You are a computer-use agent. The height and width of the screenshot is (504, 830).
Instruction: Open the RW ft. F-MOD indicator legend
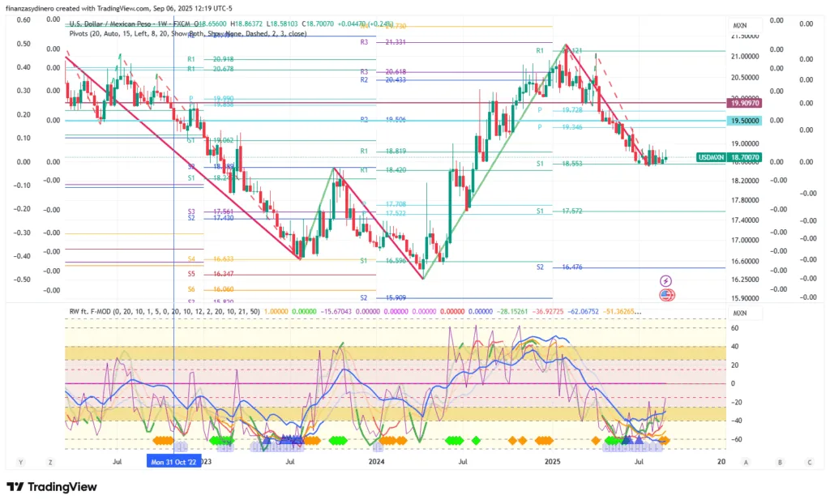(x=164, y=311)
